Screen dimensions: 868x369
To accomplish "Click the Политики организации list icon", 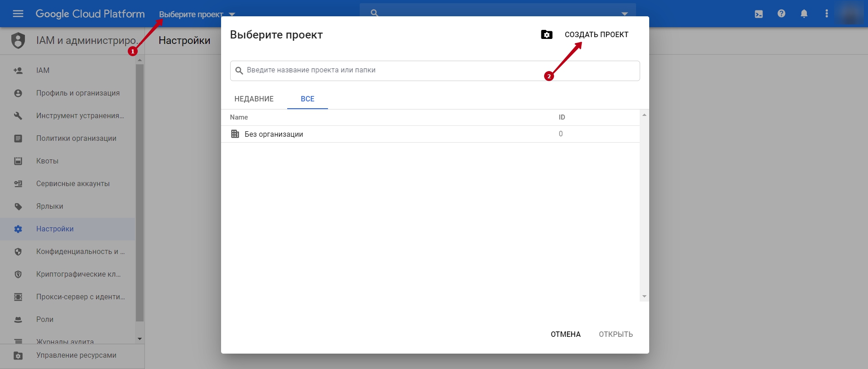I will pos(18,139).
